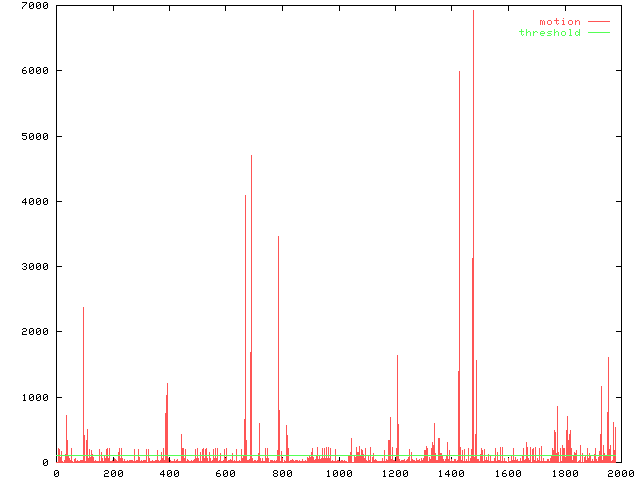The image size is (640, 480).
Task: Select the x-axis label 1000
Action: 338,473
